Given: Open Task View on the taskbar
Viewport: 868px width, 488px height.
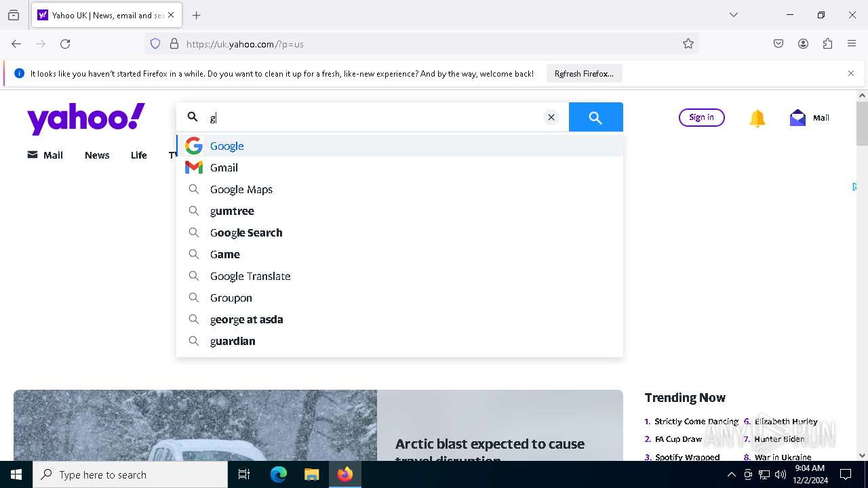Looking at the screenshot, I should click(x=244, y=474).
